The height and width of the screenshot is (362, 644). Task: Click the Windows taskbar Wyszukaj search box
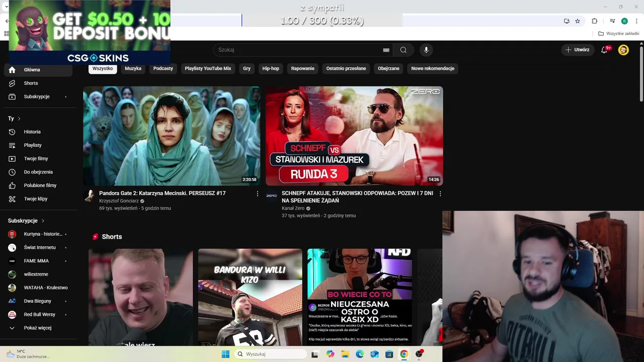point(271,354)
